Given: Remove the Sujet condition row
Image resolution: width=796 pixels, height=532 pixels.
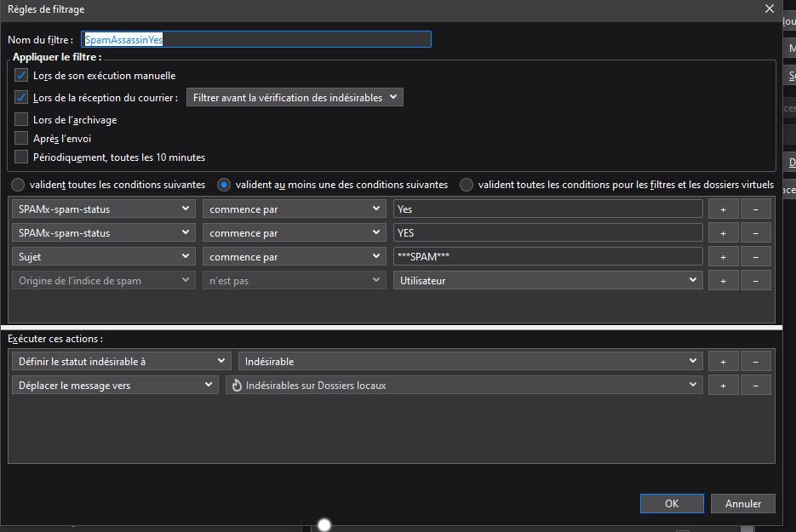Looking at the screenshot, I should click(755, 257).
